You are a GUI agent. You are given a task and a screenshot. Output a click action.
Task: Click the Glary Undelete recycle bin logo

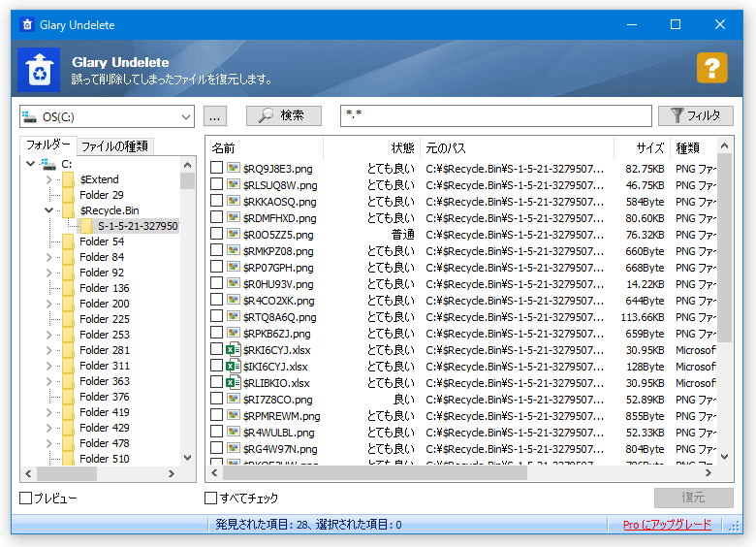pos(39,70)
